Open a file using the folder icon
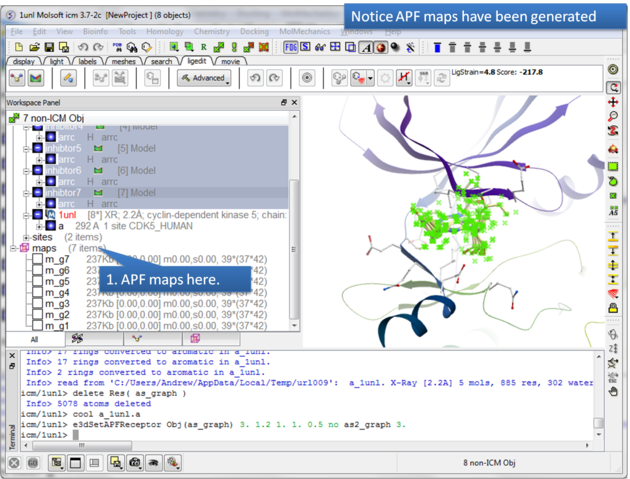 point(34,47)
